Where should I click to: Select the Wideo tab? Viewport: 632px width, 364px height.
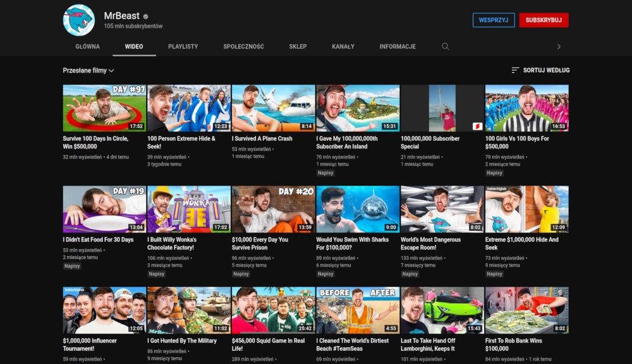coord(134,46)
